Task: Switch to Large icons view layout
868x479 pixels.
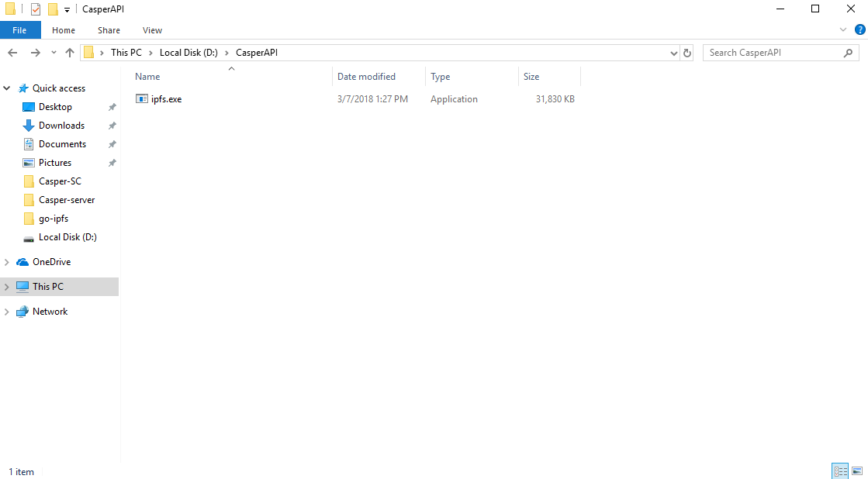Action: tap(857, 471)
